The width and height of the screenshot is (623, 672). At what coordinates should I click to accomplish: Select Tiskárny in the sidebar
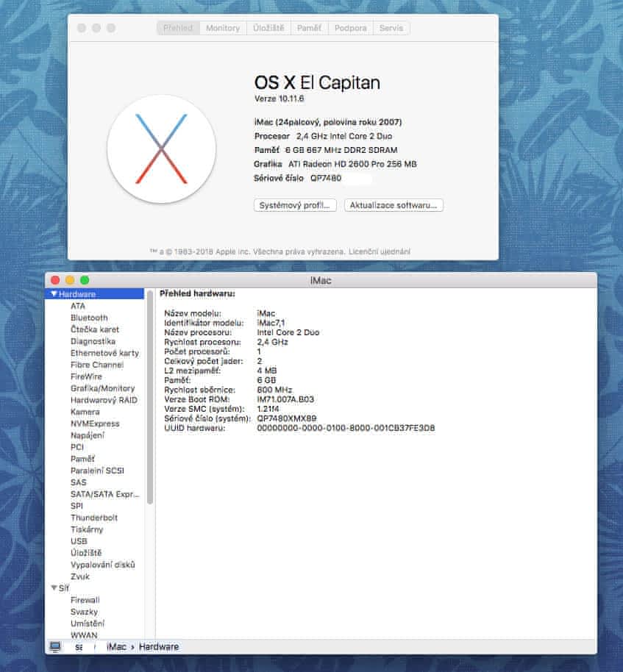87,529
